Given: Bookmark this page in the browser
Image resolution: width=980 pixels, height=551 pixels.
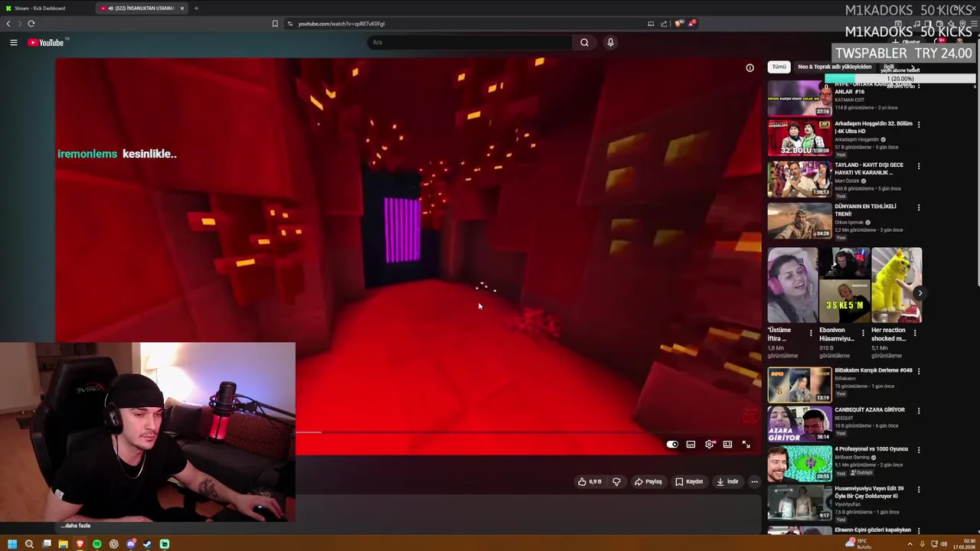Looking at the screenshot, I should tap(275, 24).
